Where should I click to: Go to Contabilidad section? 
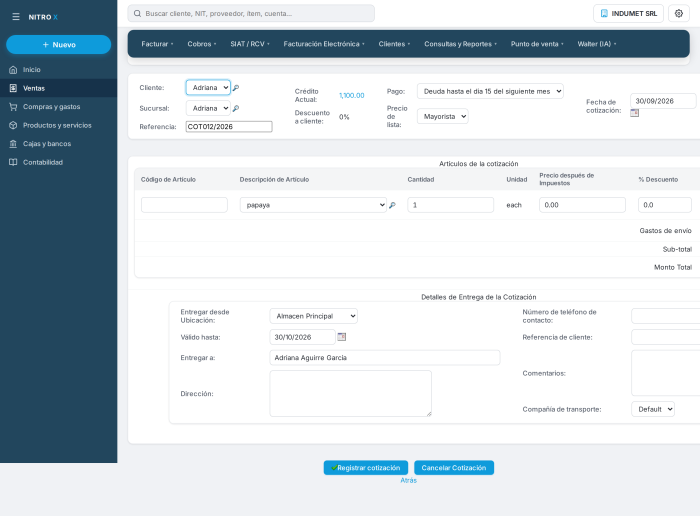point(58,162)
